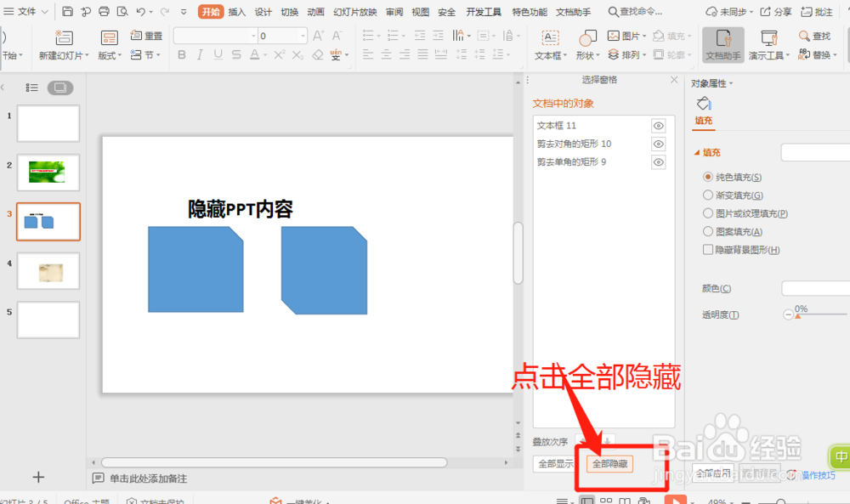Toggle italic formatting
Viewport: 850px width, 504px height.
click(x=200, y=54)
